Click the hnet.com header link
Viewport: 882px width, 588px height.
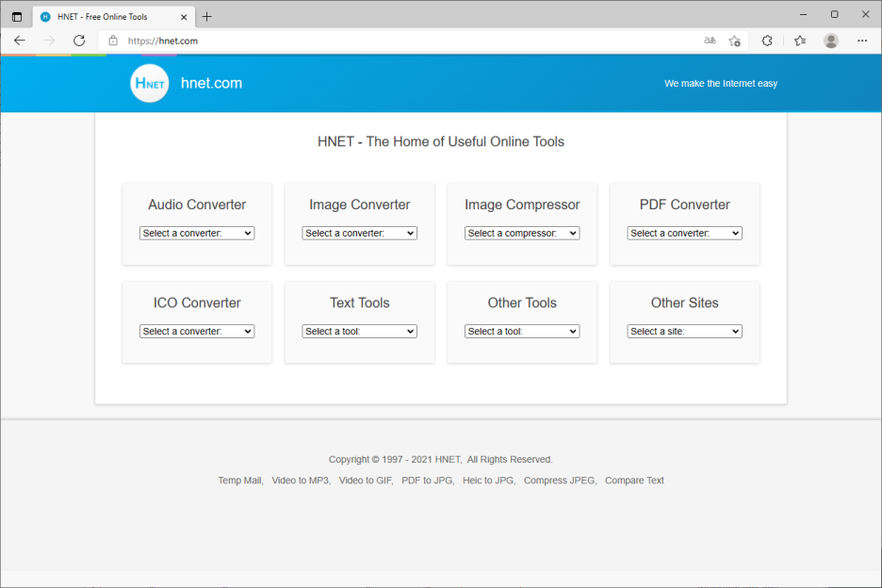tap(211, 83)
